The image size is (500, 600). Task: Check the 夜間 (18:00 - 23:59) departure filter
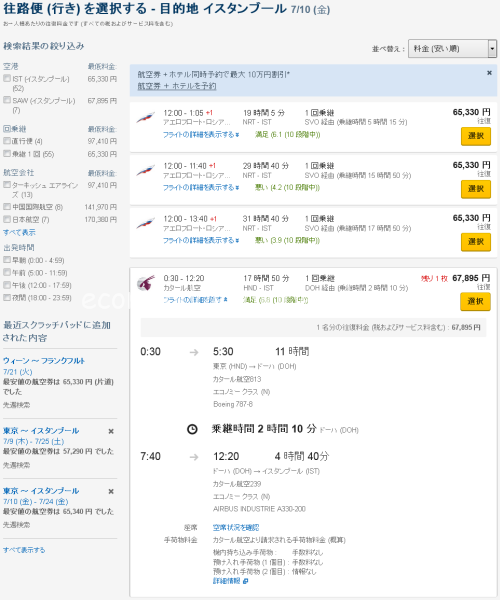click(7, 297)
